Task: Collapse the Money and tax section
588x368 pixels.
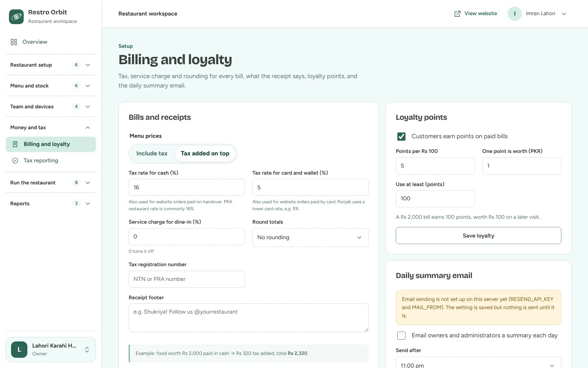Action: click(x=51, y=128)
